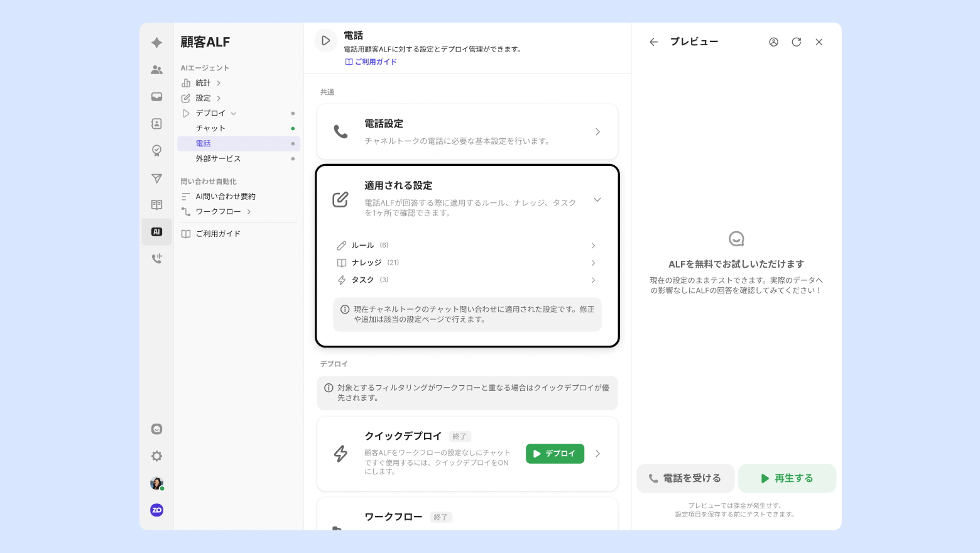The width and height of the screenshot is (980, 553).
Task: Click the lightning icon beside タスク
Action: click(342, 280)
